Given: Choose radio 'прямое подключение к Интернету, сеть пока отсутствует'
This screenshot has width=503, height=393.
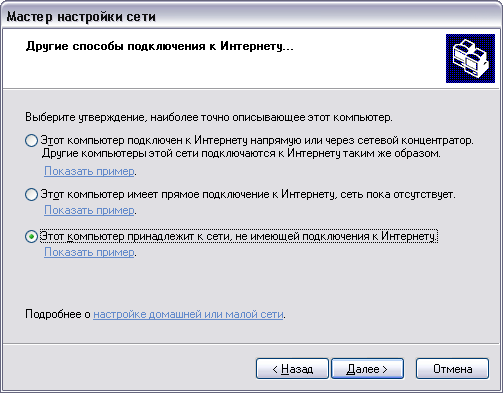Looking at the screenshot, I should (31, 194).
